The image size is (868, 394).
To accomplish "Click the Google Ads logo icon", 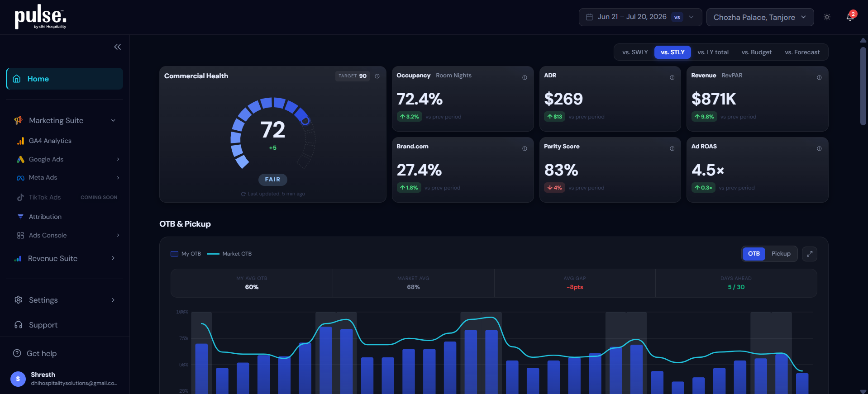I will tap(20, 159).
